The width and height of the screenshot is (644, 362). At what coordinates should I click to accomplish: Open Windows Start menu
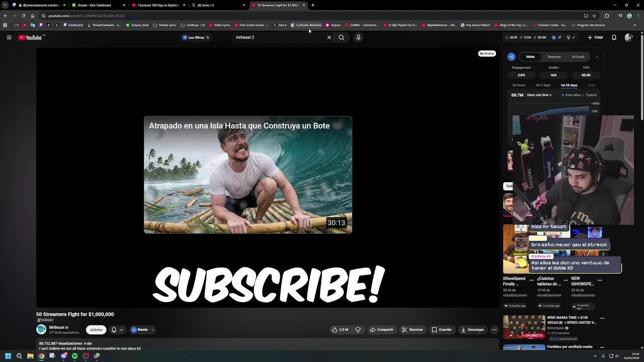[8, 356]
